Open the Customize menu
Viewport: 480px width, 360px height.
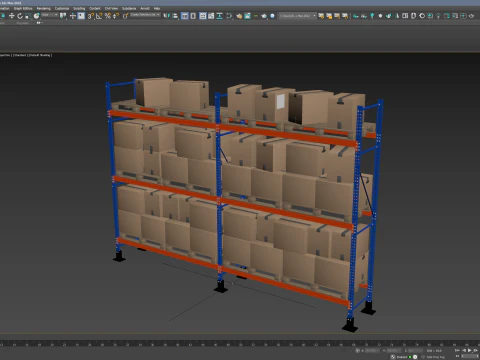pos(62,8)
